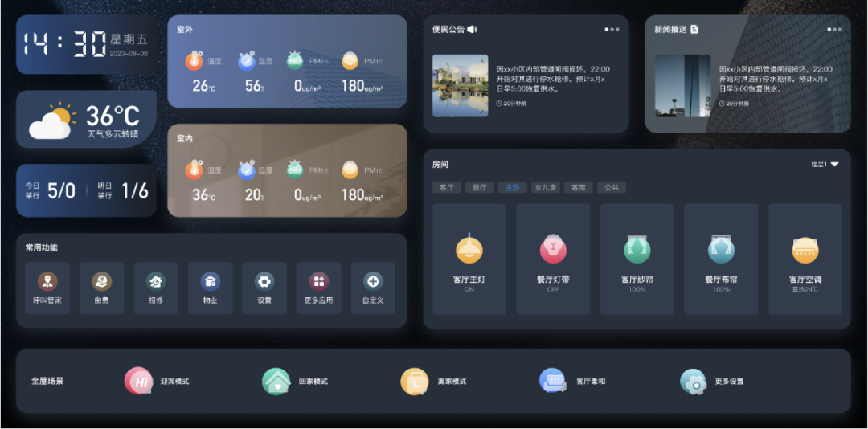Click the 呼叫管家 call butler icon
This screenshot has width=868, height=429.
(47, 282)
